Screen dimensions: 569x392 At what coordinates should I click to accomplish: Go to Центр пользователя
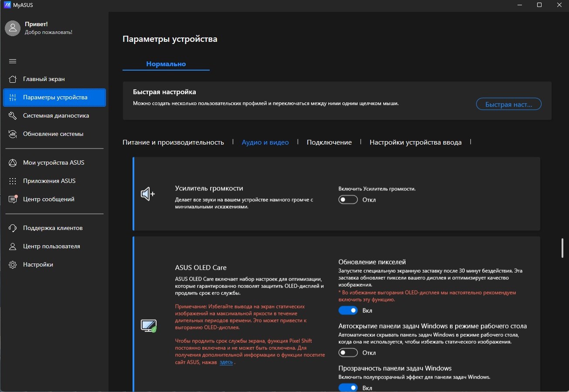[55, 246]
